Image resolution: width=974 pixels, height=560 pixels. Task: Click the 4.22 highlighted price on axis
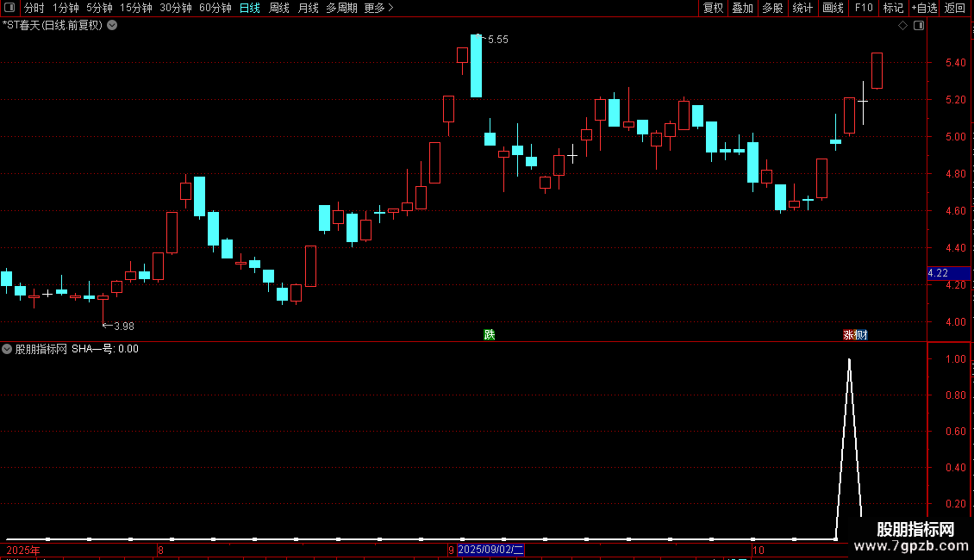[x=937, y=273]
